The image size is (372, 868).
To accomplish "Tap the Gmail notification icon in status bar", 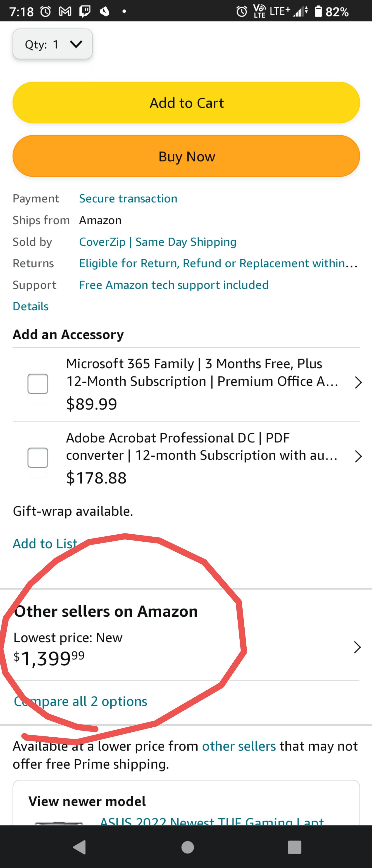I will 65,12.
